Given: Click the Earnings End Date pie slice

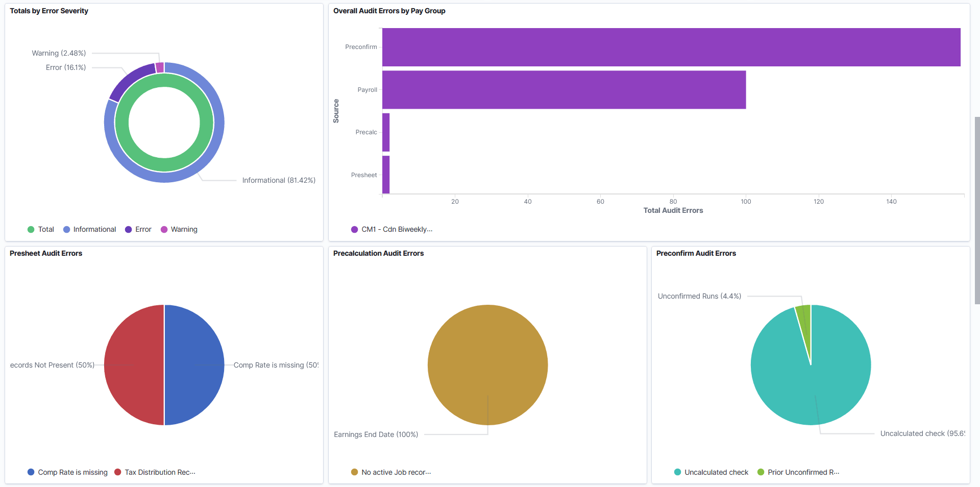Looking at the screenshot, I should tap(487, 364).
